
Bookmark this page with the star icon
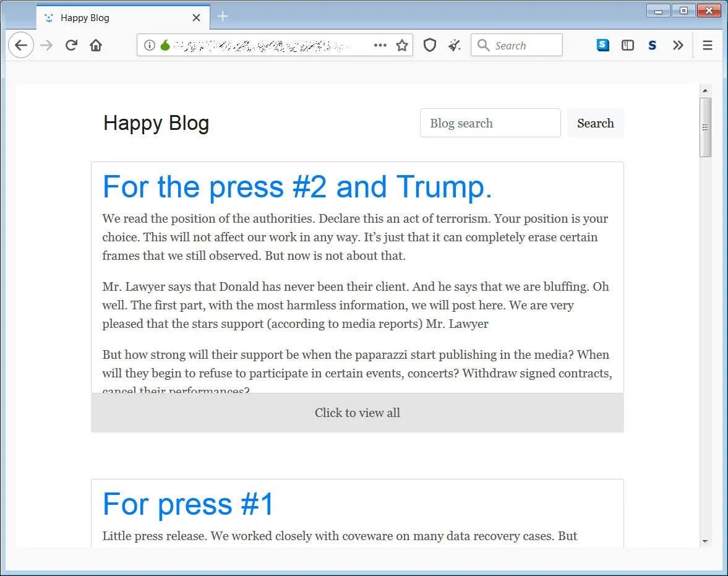[402, 45]
